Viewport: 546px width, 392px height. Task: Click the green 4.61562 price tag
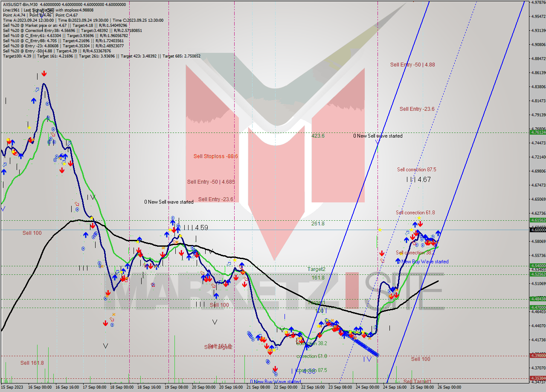pos(538,220)
